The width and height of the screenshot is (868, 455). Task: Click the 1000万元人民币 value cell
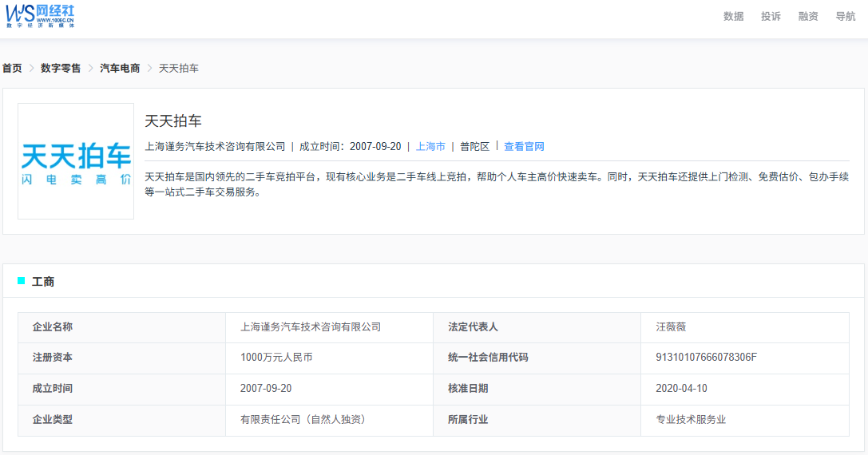coord(329,358)
